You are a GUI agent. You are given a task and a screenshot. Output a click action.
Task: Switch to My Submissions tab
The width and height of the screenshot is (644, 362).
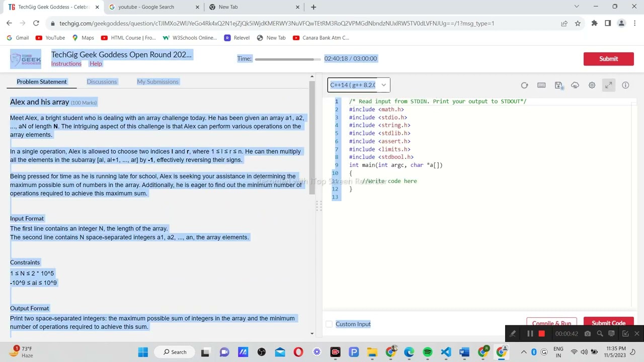point(157,81)
